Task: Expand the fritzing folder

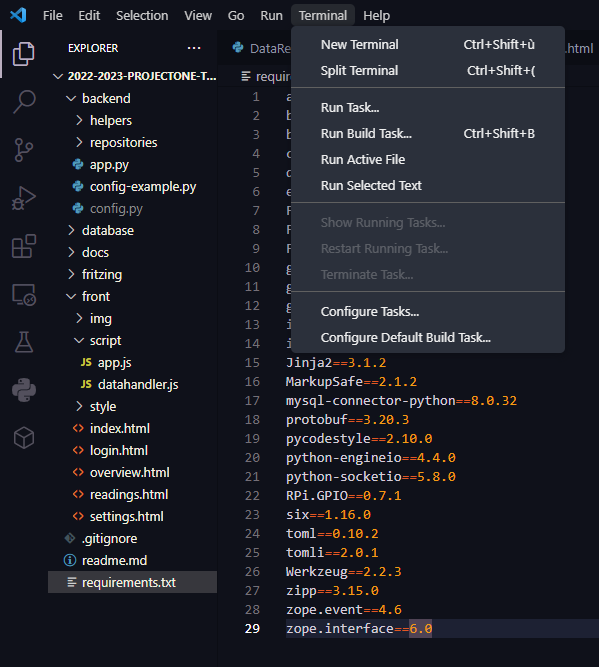Action: tap(71, 274)
